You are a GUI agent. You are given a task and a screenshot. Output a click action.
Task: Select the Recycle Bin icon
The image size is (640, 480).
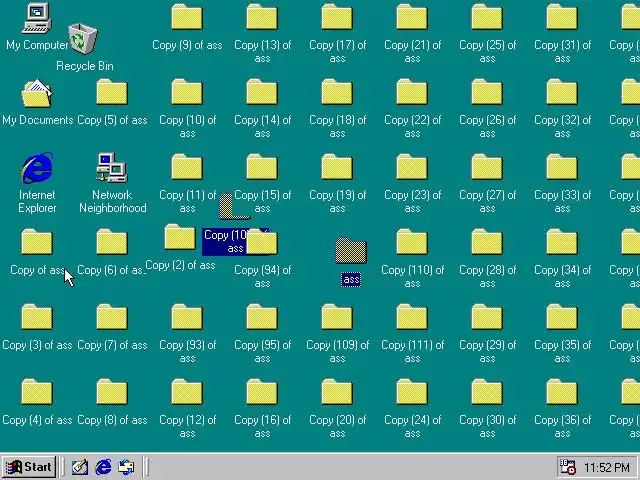point(83,39)
